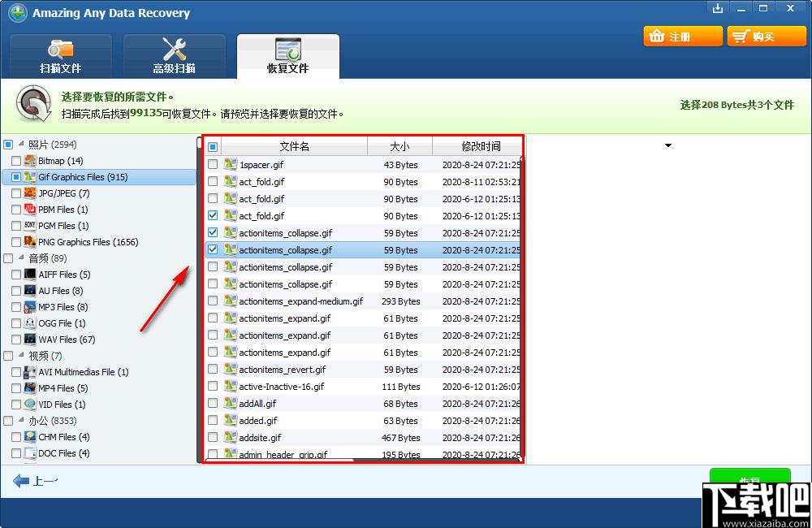Collapse the 音频 category tree node
Screen dimensions: 812x528
point(21,258)
